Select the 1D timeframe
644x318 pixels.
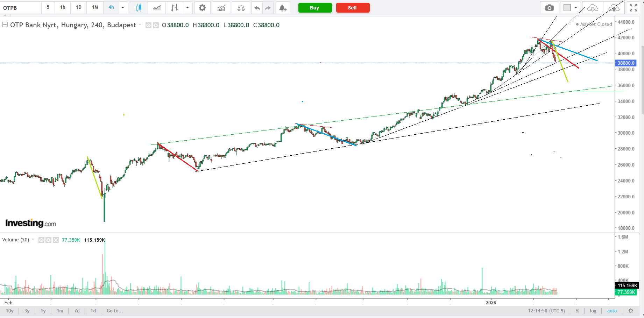click(x=79, y=7)
